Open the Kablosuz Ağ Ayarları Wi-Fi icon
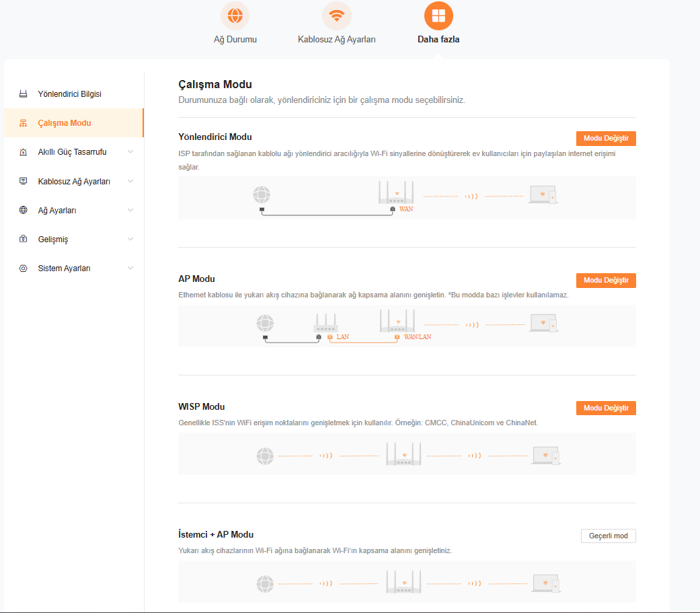Image resolution: width=700 pixels, height=613 pixels. click(x=337, y=15)
